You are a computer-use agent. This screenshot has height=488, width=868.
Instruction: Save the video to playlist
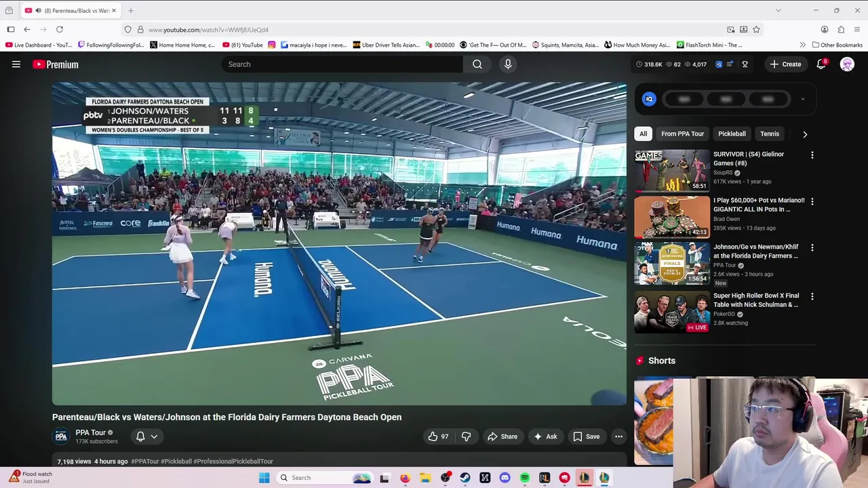click(x=587, y=436)
